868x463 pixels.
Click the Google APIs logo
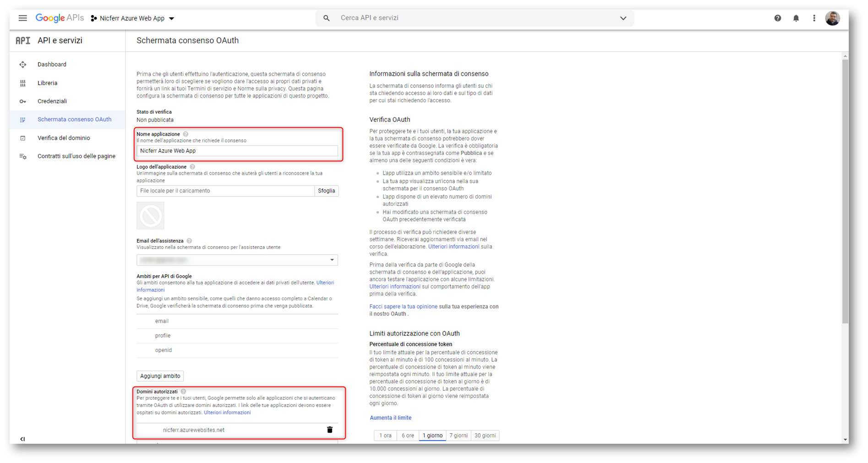(60, 18)
